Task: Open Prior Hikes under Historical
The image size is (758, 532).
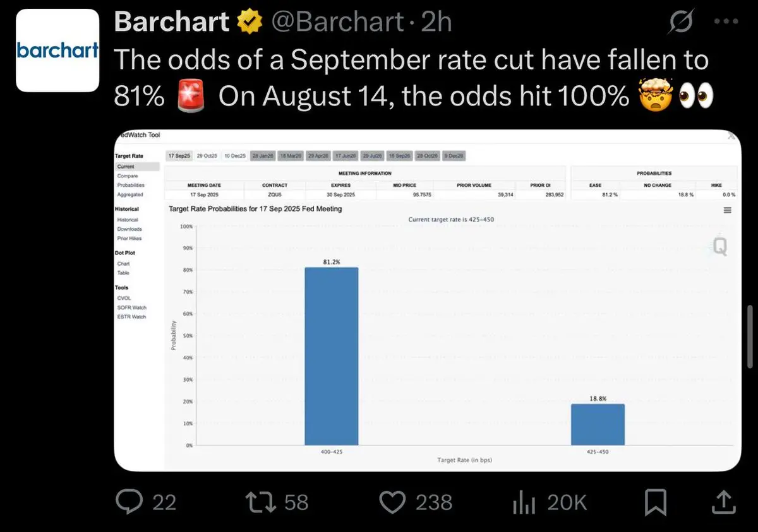Action: tap(129, 239)
